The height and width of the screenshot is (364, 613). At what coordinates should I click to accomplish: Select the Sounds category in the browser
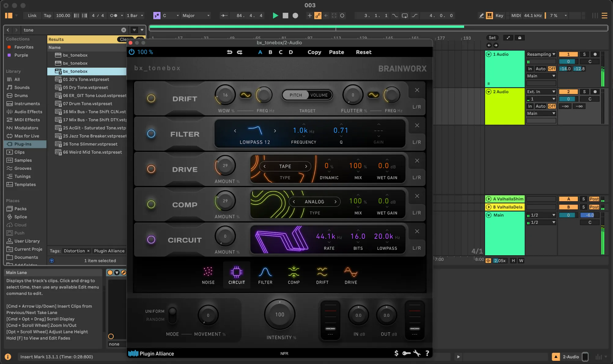pyautogui.click(x=21, y=87)
